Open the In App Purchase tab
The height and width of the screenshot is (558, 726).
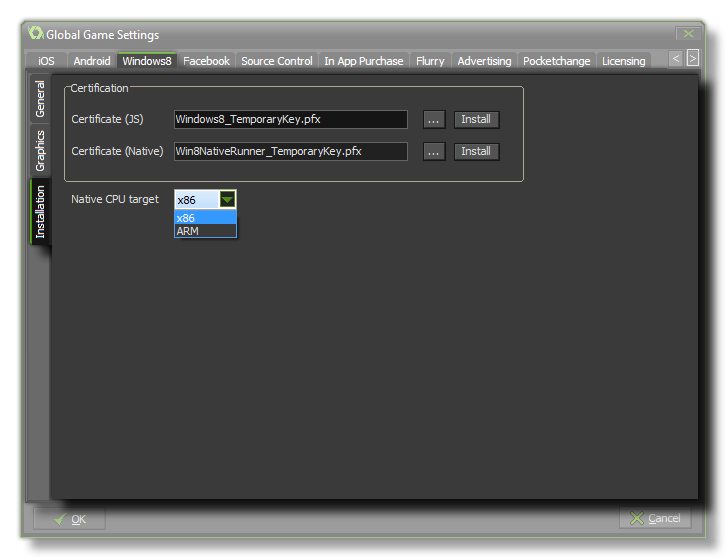(364, 61)
